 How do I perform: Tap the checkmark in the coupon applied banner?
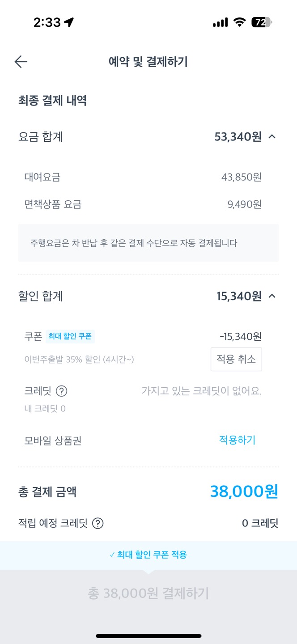pyautogui.click(x=109, y=555)
